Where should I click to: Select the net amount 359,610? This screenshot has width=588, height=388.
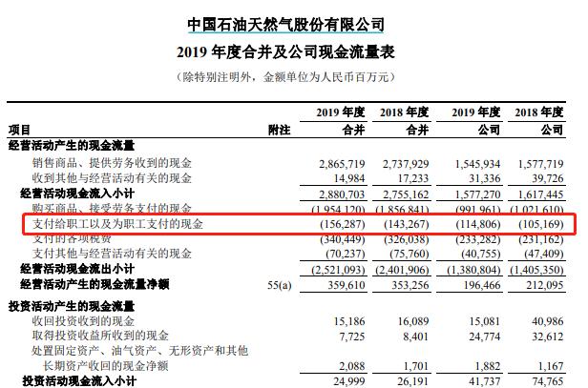point(346,285)
